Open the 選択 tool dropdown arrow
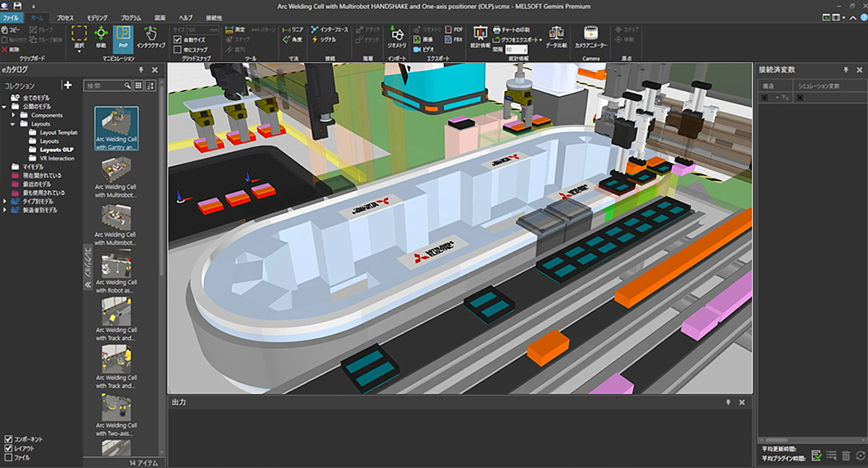Viewport: 868px width, 468px height. click(79, 51)
